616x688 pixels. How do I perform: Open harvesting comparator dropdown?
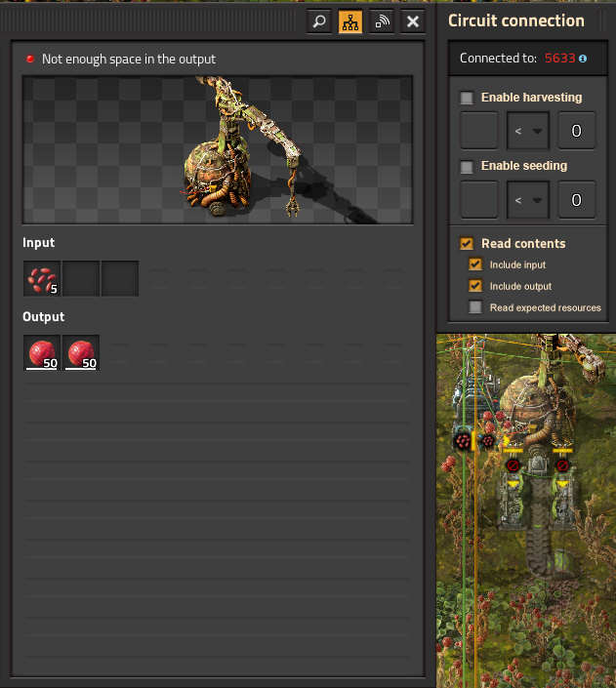click(528, 131)
